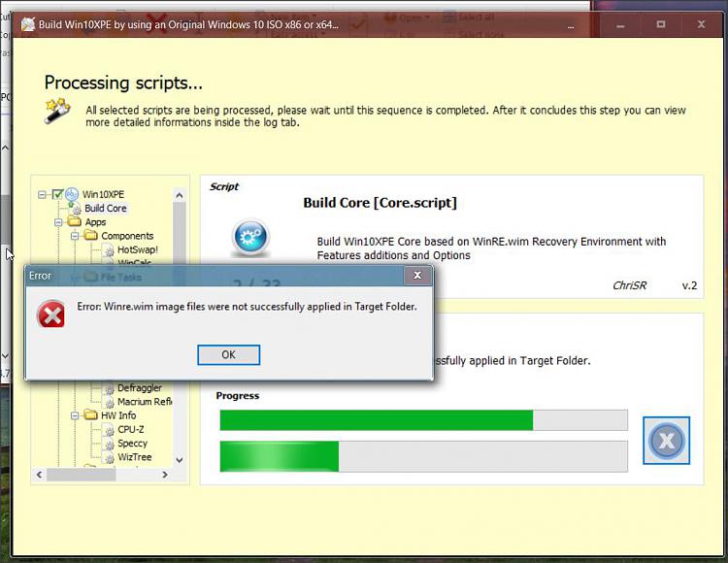Click the Win10XPE disc icon
The image size is (728, 563).
(72, 194)
